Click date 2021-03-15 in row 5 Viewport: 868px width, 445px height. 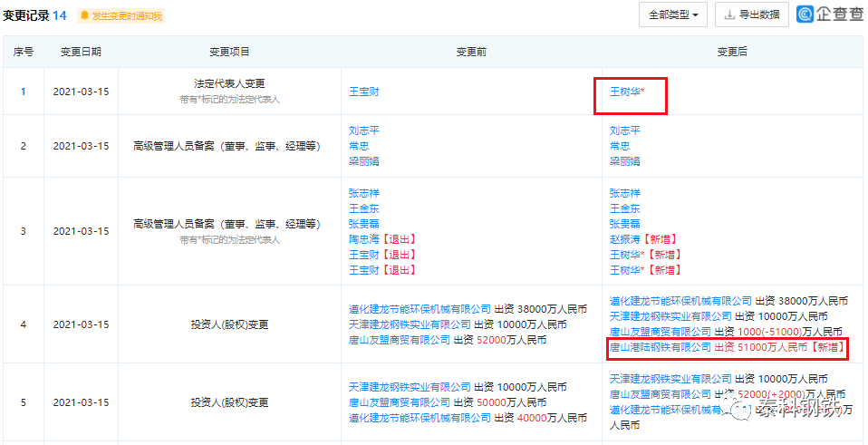[x=81, y=402]
